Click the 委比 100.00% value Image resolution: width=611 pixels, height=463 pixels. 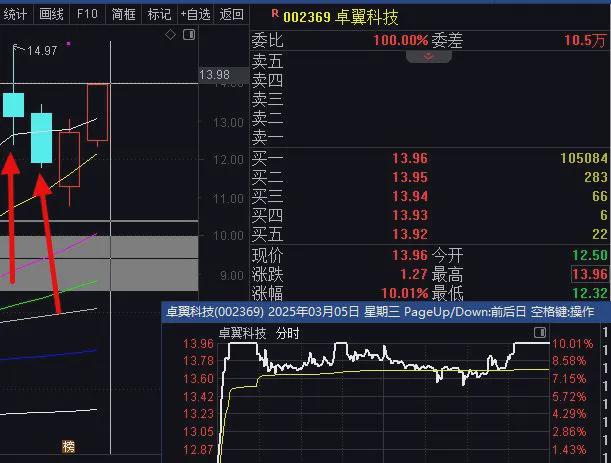point(401,40)
